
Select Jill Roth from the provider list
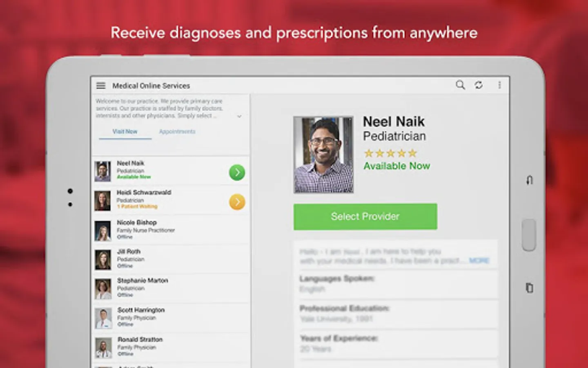pos(171,259)
